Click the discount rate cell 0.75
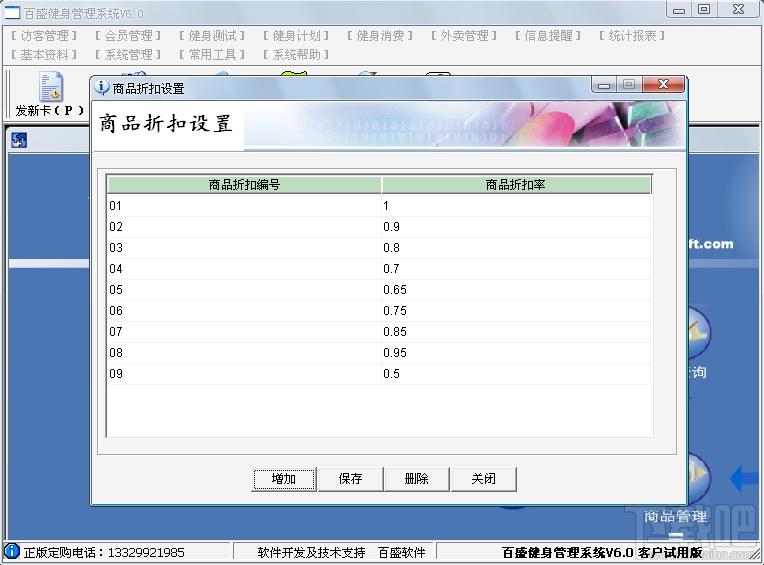This screenshot has height=565, width=764. 516,311
